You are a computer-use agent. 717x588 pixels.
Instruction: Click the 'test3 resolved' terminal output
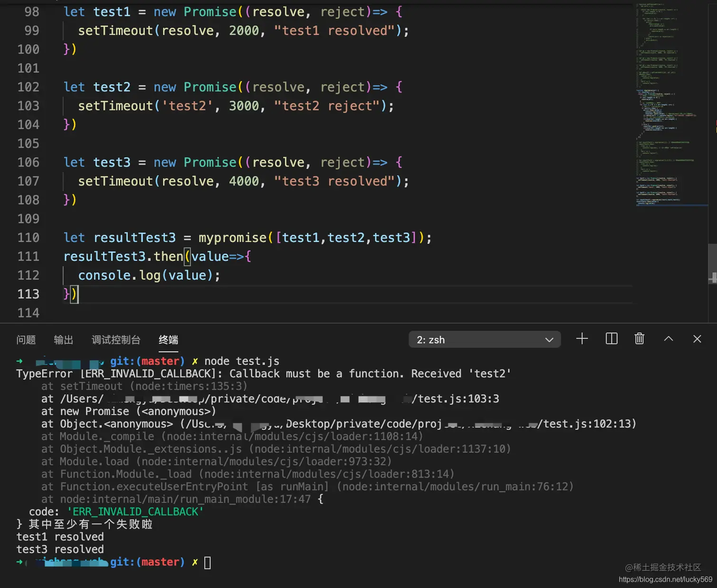click(60, 549)
